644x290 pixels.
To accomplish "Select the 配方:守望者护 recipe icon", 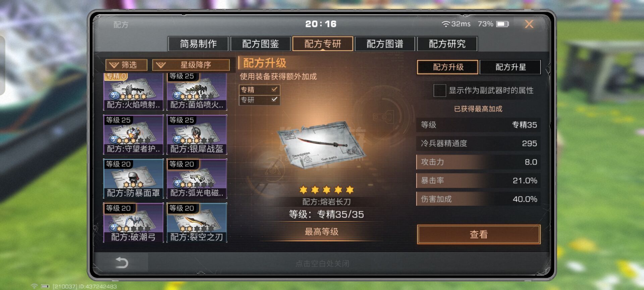I will click(133, 135).
